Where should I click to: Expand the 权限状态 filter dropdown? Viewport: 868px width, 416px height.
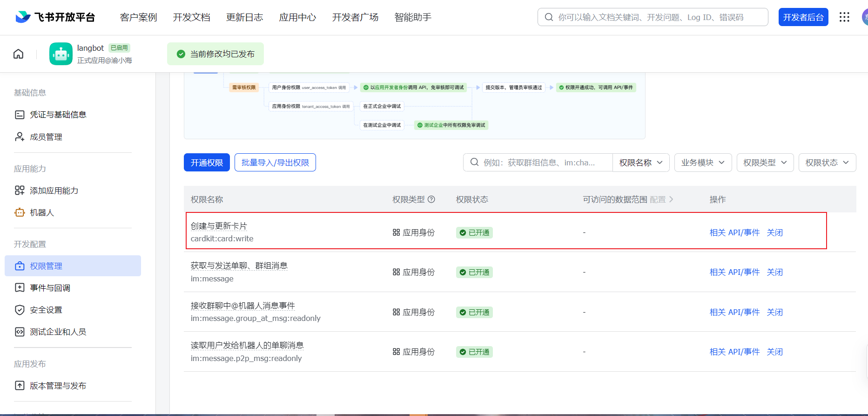pyautogui.click(x=827, y=163)
